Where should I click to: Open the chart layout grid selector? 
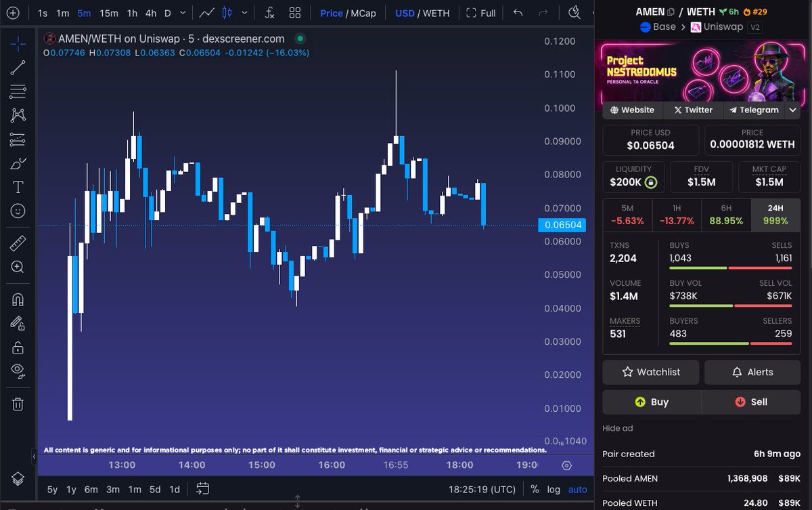click(x=295, y=13)
